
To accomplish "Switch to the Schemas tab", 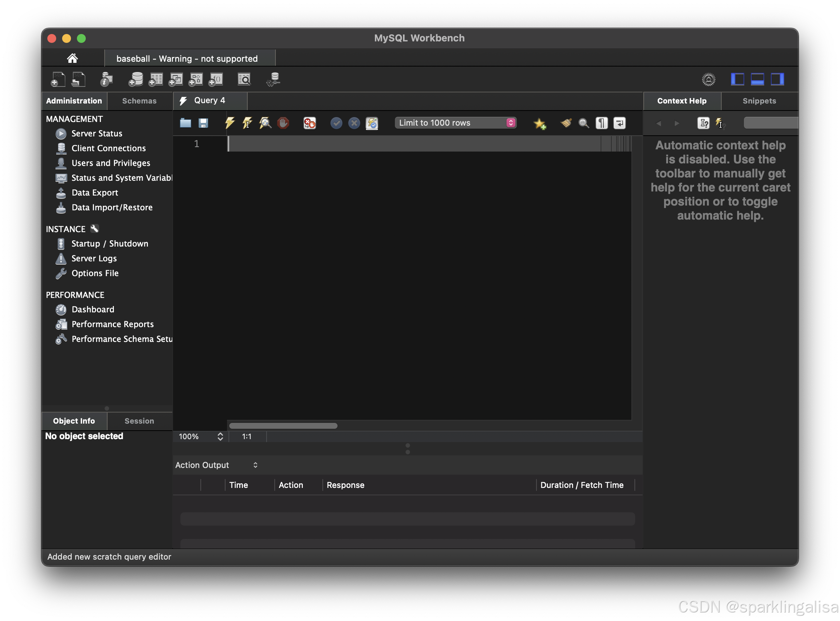I will click(x=139, y=101).
